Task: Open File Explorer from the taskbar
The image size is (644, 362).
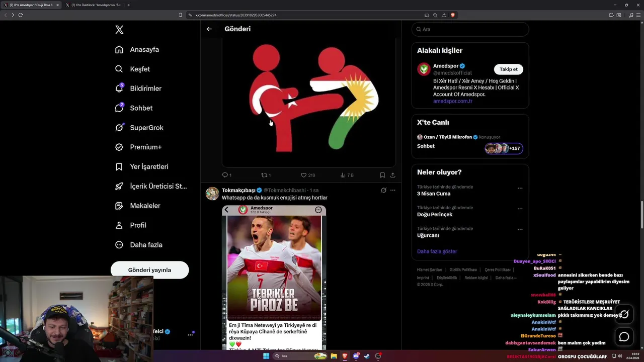Action: click(x=334, y=356)
